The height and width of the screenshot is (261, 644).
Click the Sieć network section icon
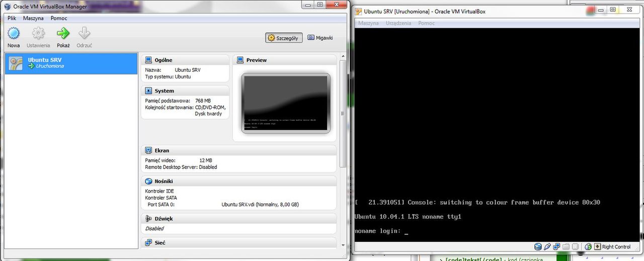click(148, 242)
